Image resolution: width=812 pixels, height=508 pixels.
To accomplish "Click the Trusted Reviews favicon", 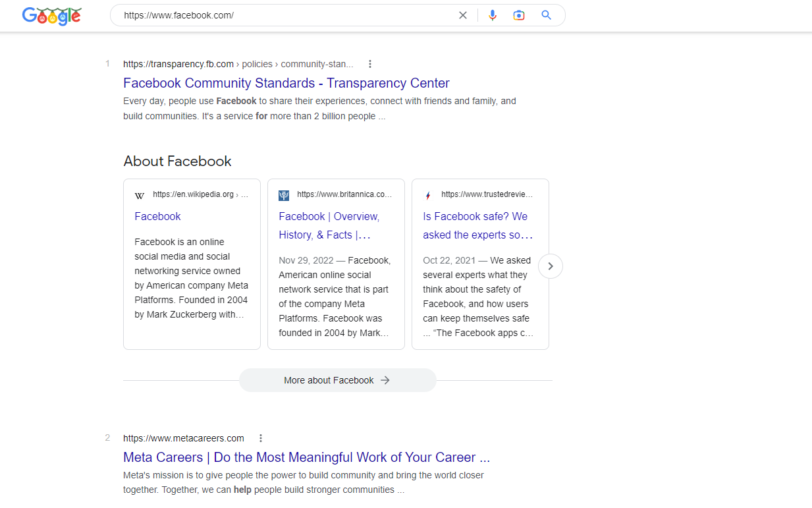I will coord(428,196).
